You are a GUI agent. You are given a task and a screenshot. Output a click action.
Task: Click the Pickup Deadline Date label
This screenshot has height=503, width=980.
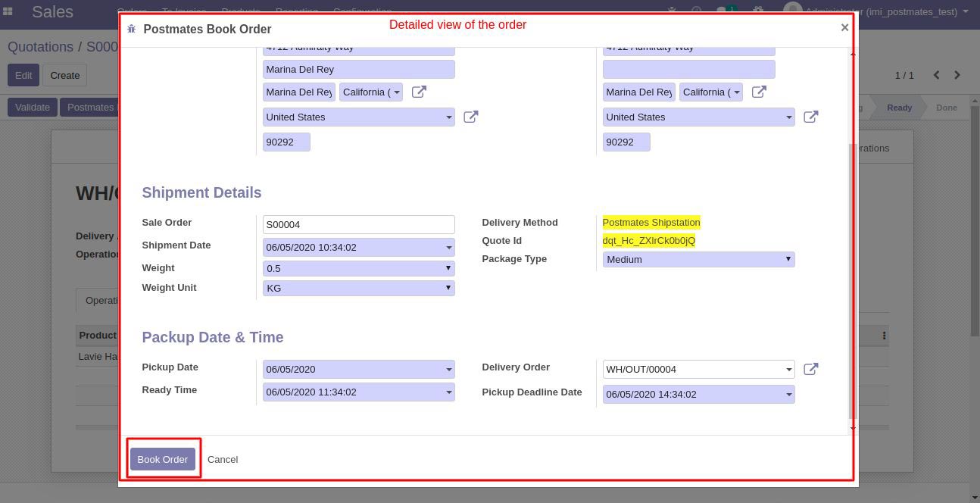532,392
